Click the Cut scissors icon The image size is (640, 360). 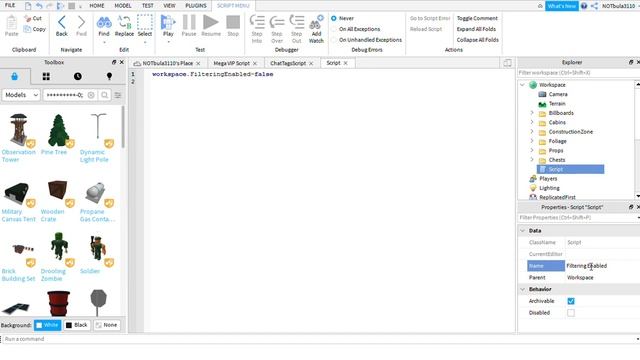coord(28,18)
